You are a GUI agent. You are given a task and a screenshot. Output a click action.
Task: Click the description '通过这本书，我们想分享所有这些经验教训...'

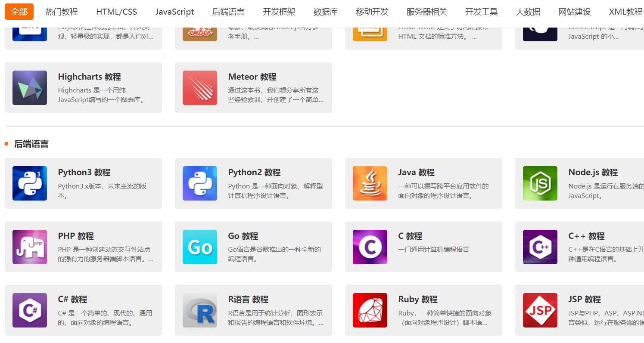(276, 95)
